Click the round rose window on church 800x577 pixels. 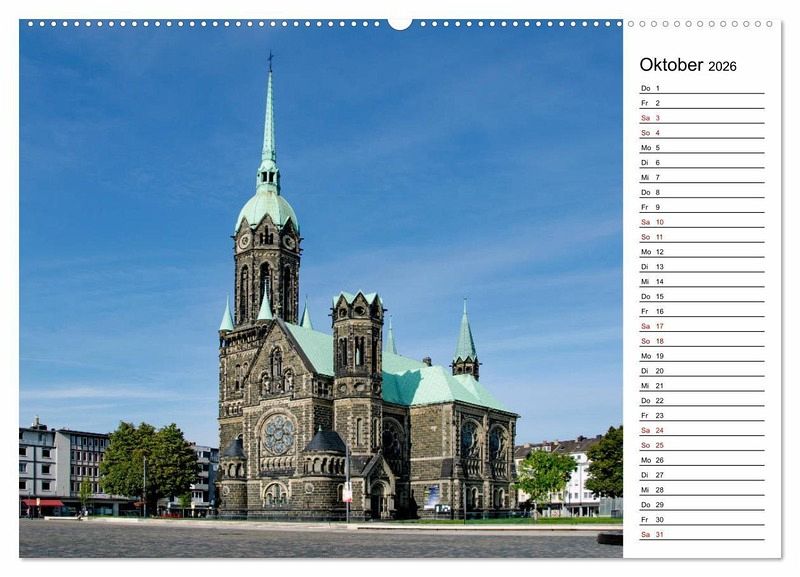coord(278,434)
